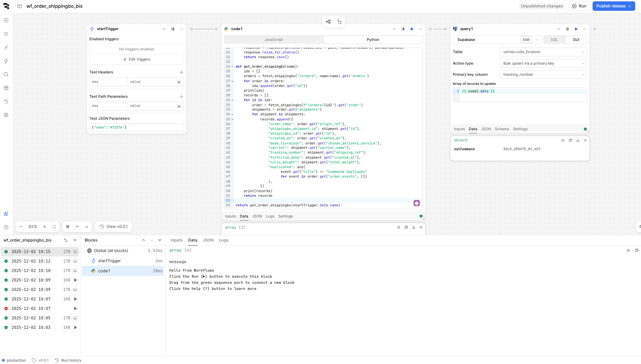Switch to Schema tab in query1
The width and height of the screenshot is (641, 364).
pos(501,129)
